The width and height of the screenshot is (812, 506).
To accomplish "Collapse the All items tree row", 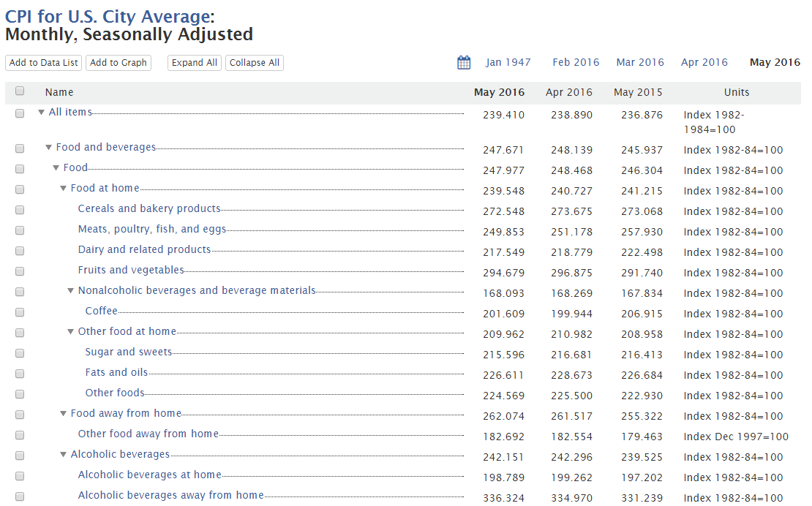I will coord(42,113).
